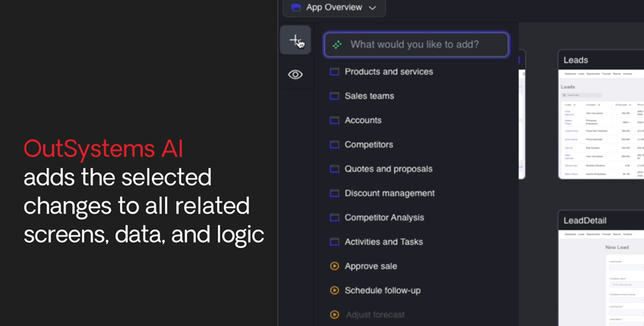Click screen icon beside Competitor Analysis
Viewport: 644px width, 326px height.
[334, 217]
